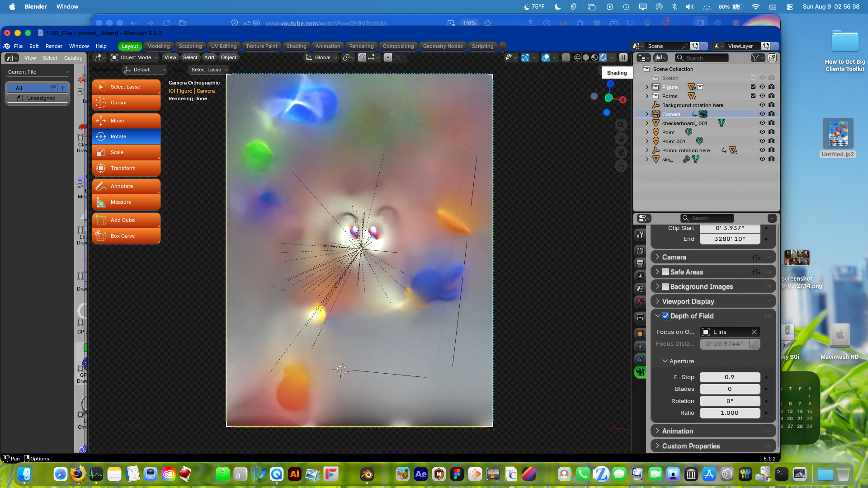The width and height of the screenshot is (868, 488).
Task: Uncheck the Forms collection checkbox
Action: point(753,96)
